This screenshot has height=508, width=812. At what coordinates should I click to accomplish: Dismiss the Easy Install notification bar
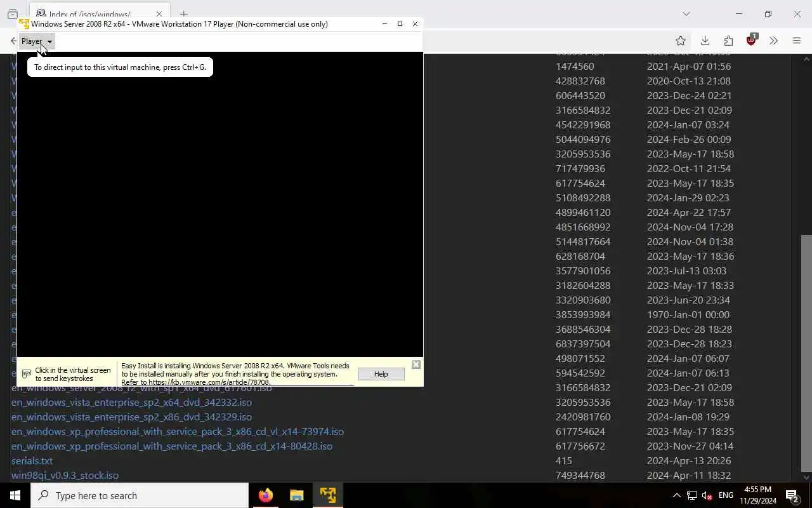(x=416, y=364)
